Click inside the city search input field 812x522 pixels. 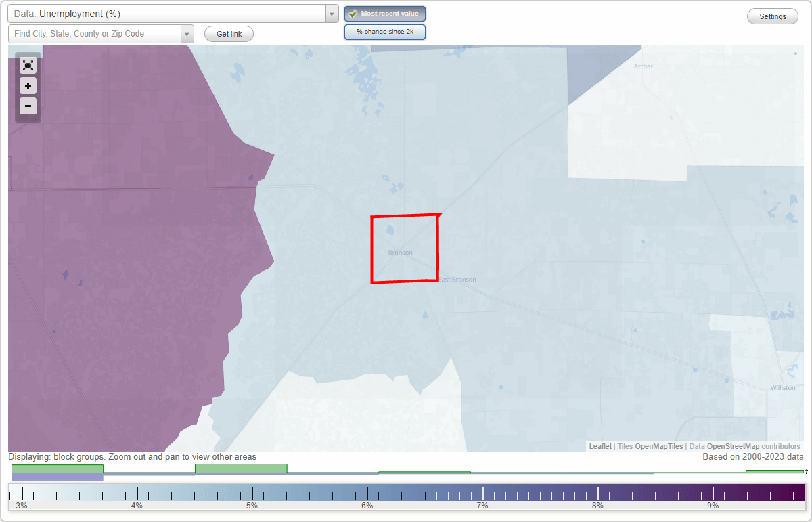click(x=95, y=33)
